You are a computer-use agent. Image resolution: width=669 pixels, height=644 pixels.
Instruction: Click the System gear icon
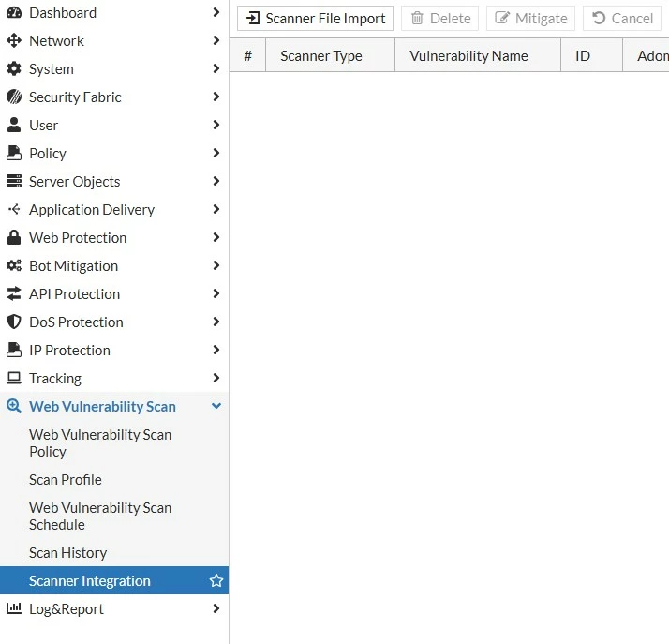(x=14, y=68)
